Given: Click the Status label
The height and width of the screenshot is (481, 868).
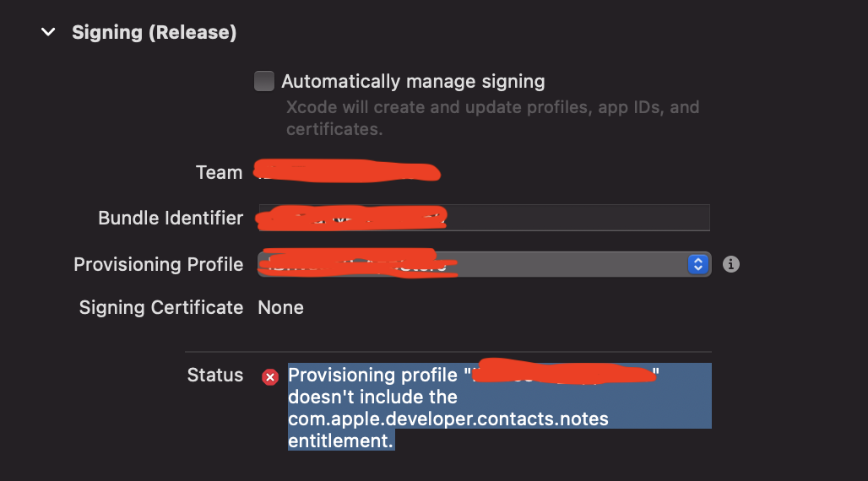Looking at the screenshot, I should (x=215, y=375).
